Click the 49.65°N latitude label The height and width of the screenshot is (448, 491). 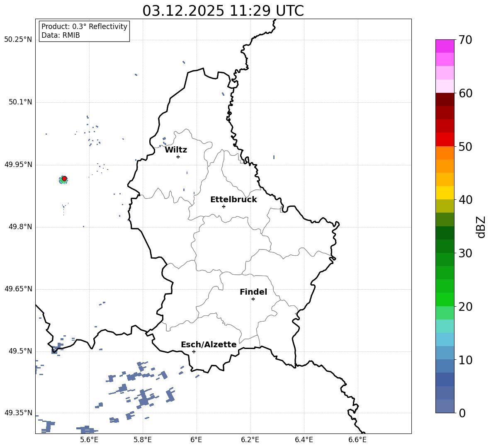pos(18,289)
